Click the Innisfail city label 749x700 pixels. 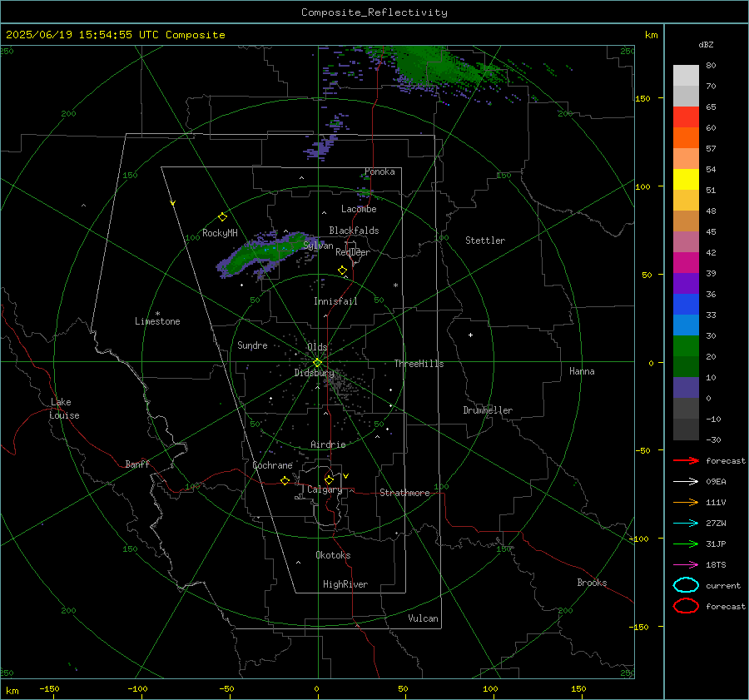click(x=335, y=301)
